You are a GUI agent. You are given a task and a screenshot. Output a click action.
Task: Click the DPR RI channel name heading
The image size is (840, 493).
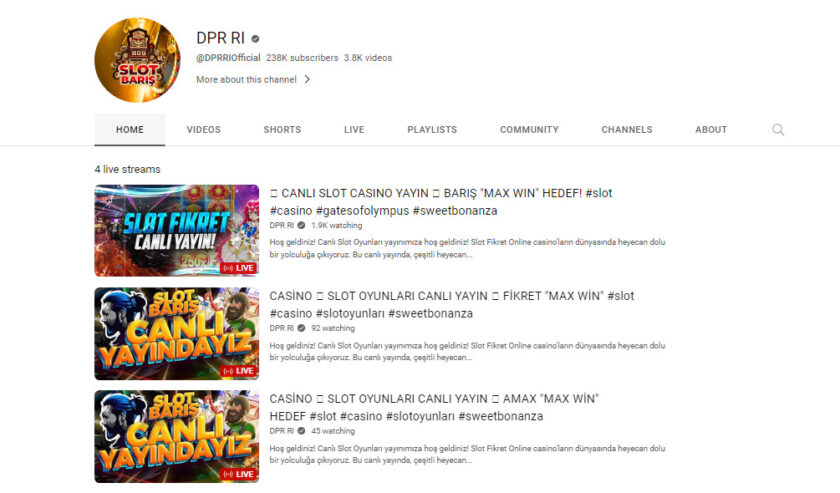220,39
